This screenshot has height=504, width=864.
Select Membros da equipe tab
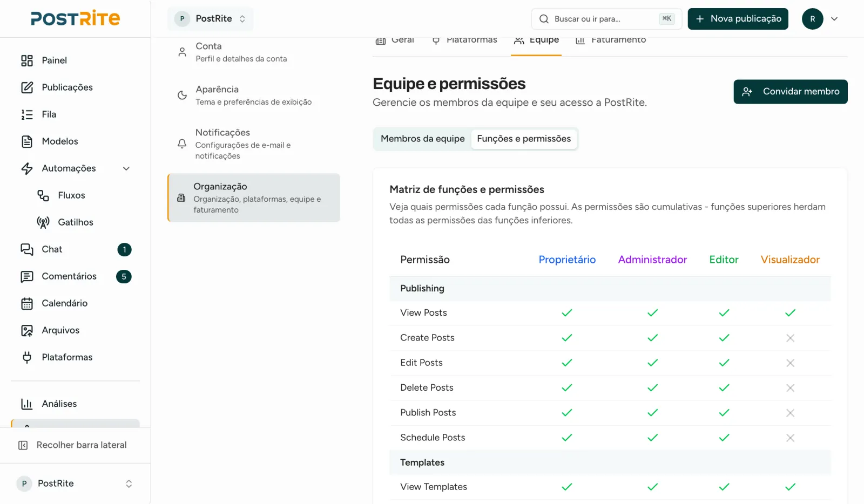[423, 139]
